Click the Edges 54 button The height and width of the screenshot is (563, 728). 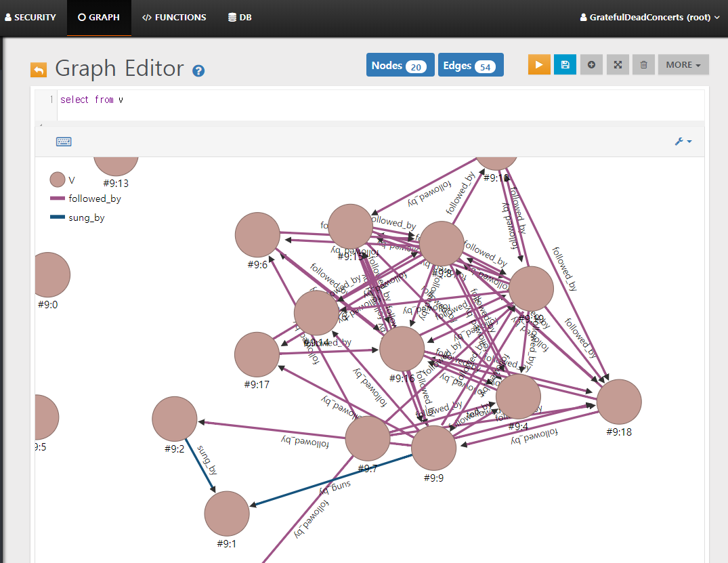coord(471,65)
